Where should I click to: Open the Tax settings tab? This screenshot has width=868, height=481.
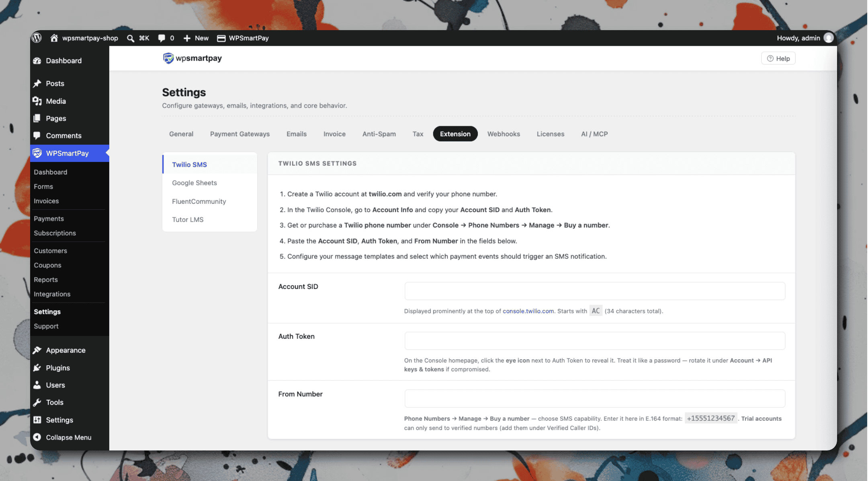(418, 134)
